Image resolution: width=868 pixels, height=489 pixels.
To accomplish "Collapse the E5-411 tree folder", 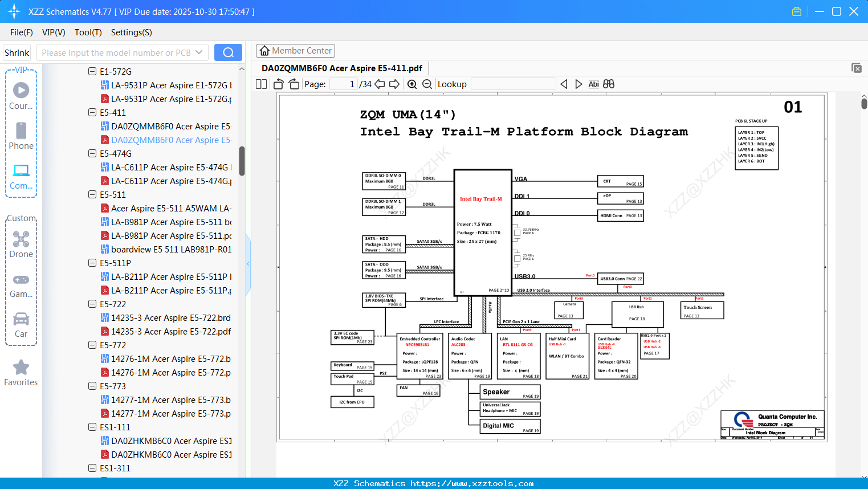I will pyautogui.click(x=92, y=112).
